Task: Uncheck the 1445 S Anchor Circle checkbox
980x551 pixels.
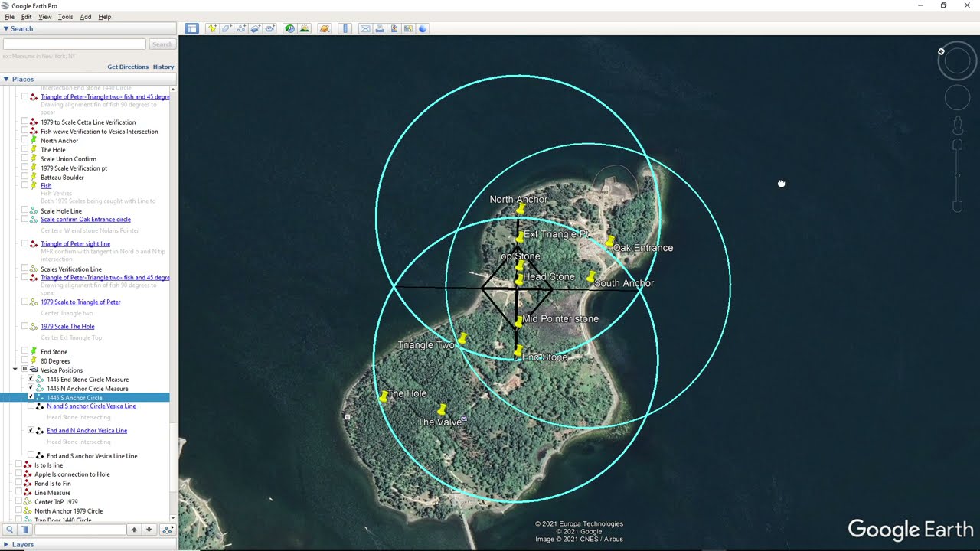Action: 31,397
